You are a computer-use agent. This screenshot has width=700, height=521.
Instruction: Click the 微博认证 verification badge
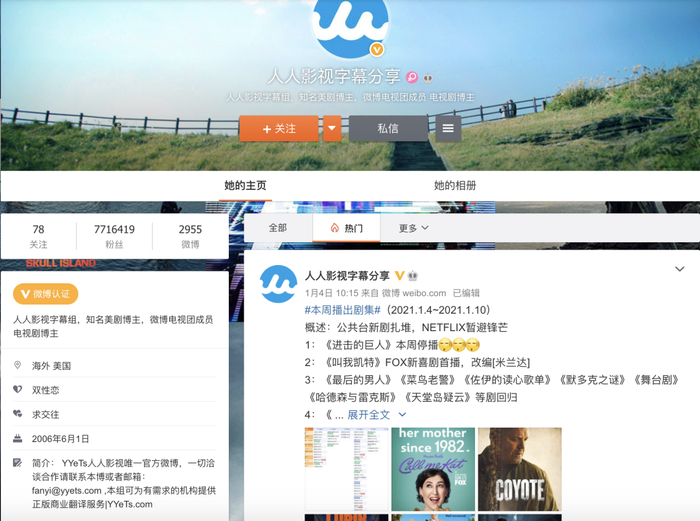(46, 294)
